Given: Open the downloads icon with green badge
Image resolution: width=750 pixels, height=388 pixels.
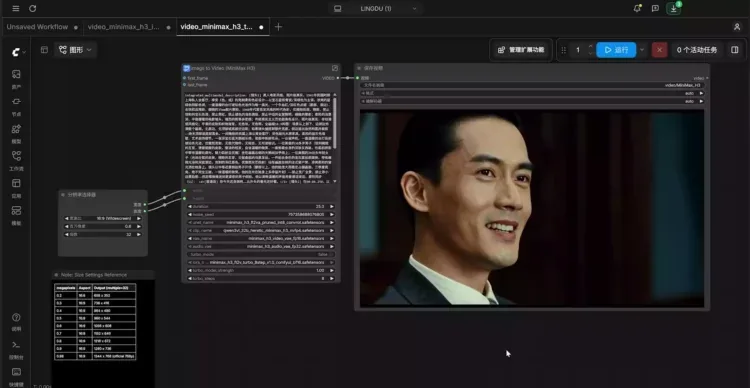Looking at the screenshot, I should coord(673,8).
